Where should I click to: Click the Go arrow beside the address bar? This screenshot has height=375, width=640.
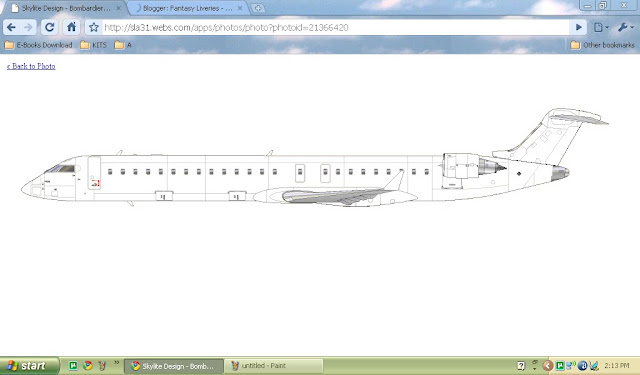(x=578, y=27)
